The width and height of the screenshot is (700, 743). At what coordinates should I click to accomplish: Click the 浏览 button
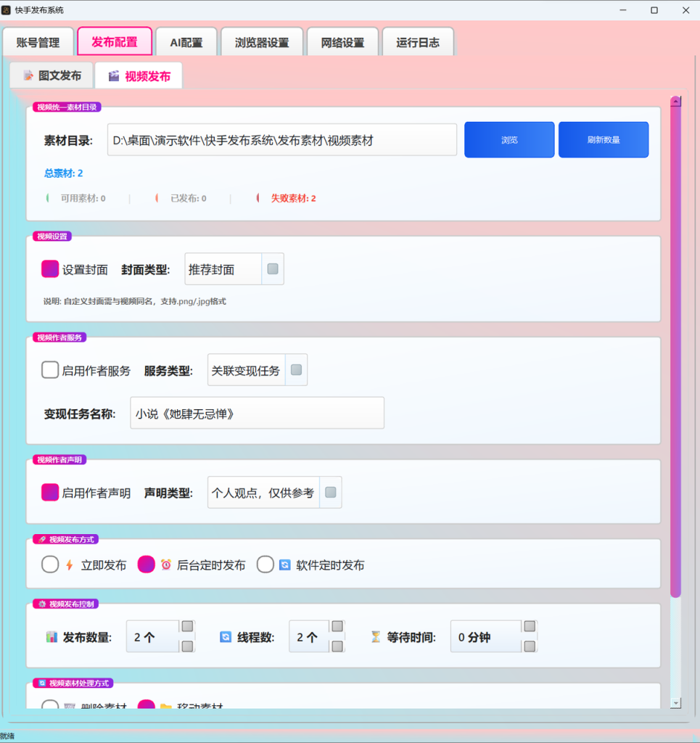(x=509, y=140)
